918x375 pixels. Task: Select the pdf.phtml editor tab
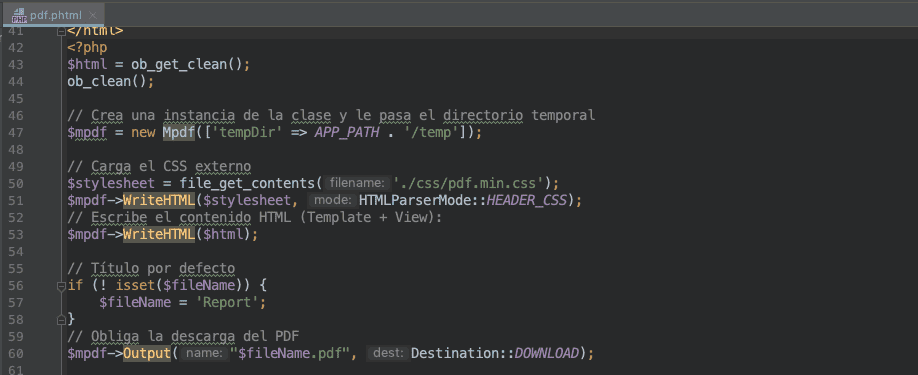coord(54,15)
